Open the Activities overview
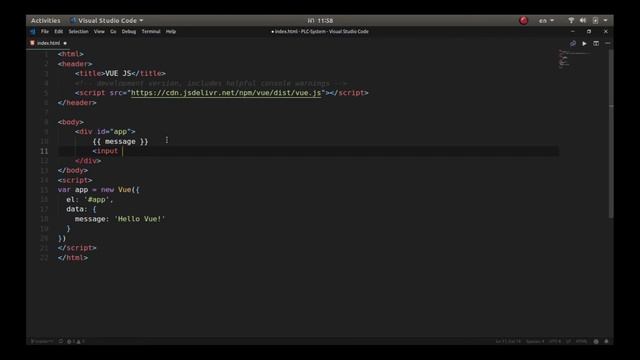The height and width of the screenshot is (360, 640). (45, 20)
